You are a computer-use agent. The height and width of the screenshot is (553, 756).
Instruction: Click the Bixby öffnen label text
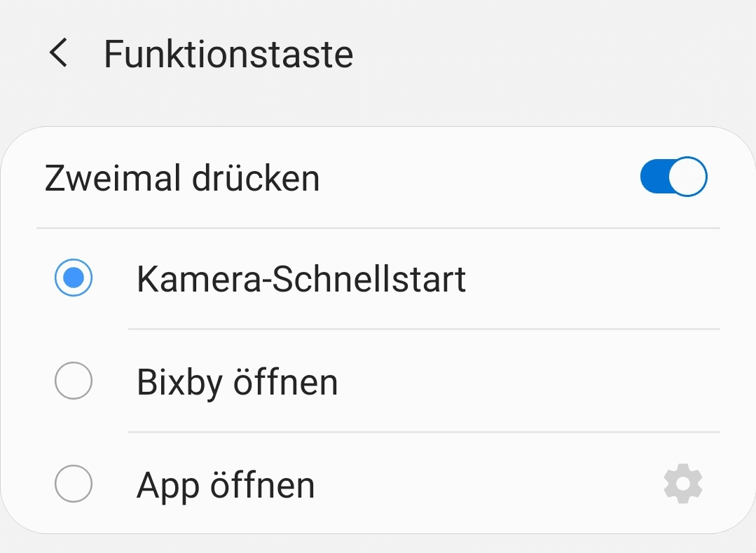[237, 382]
